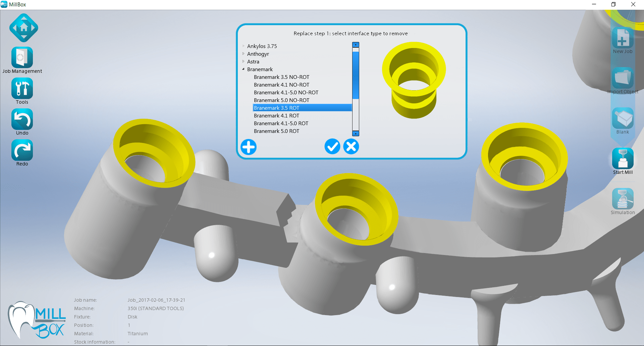Viewport: 644px width, 346px height.
Task: Click the yellow interface preview model
Action: pos(414,80)
